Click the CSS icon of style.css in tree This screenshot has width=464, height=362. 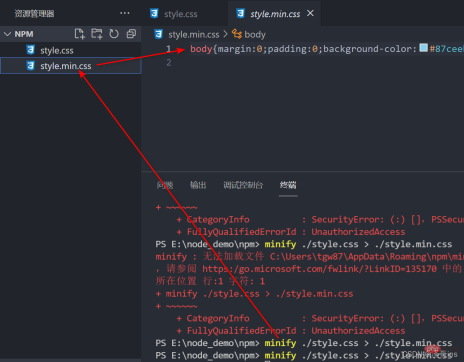(x=31, y=50)
